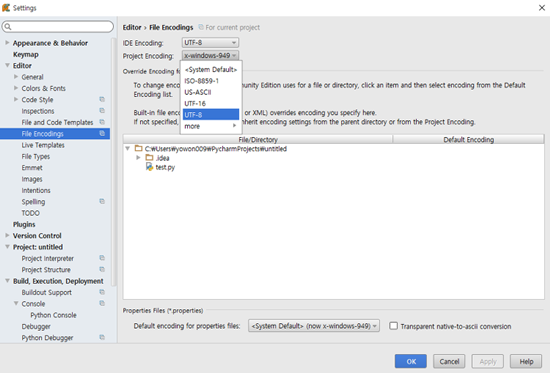Collapse the Project: untitled section
550x373 pixels.
tap(7, 247)
